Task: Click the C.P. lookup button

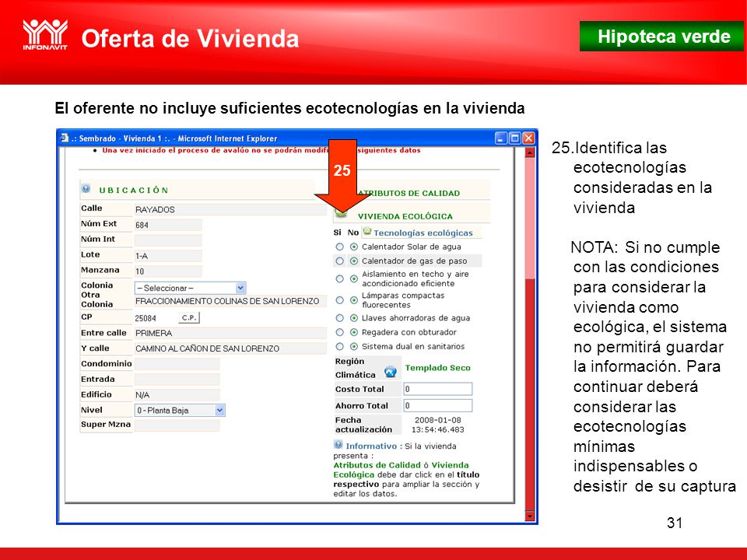Action: coord(189,317)
